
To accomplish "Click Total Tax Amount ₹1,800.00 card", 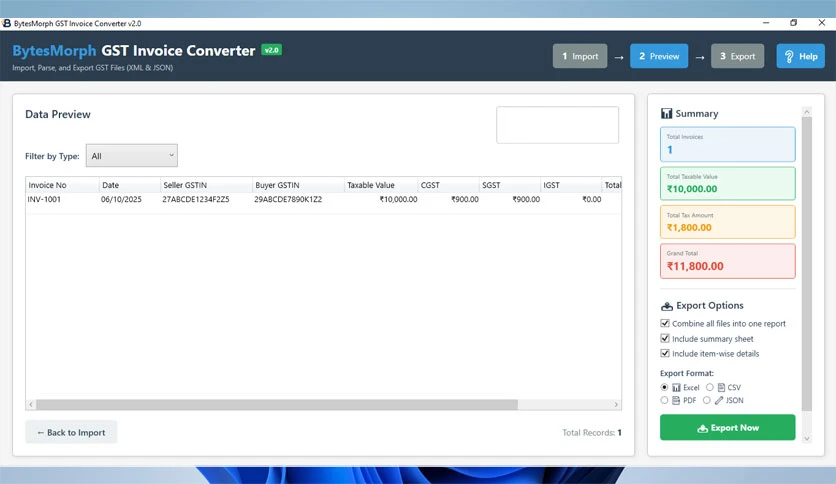I will pos(727,222).
